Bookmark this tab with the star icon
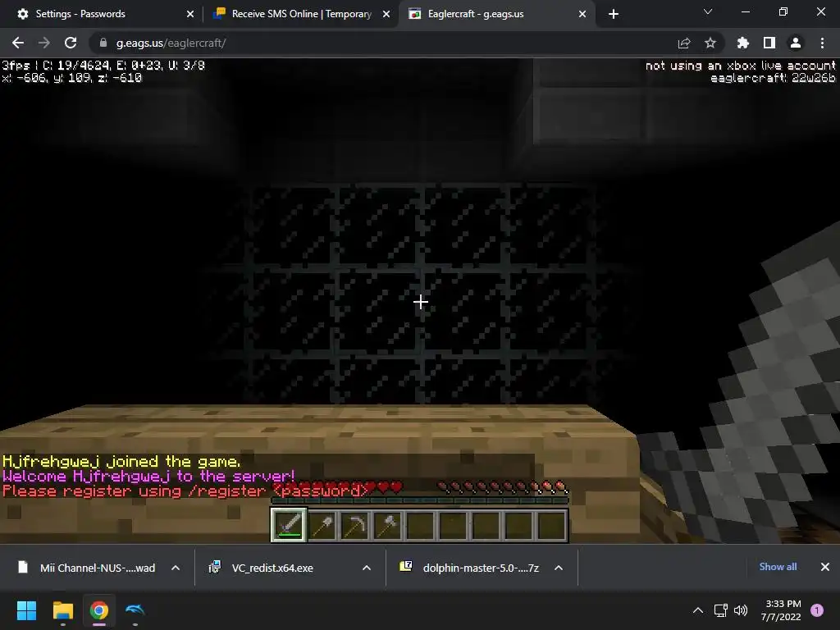 click(710, 43)
